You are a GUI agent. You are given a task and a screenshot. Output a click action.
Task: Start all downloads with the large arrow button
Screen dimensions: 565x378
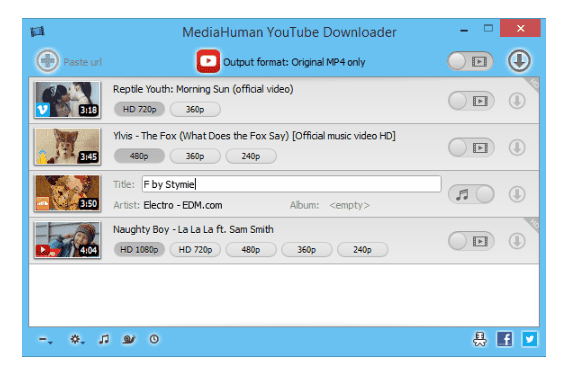pyautogui.click(x=519, y=61)
